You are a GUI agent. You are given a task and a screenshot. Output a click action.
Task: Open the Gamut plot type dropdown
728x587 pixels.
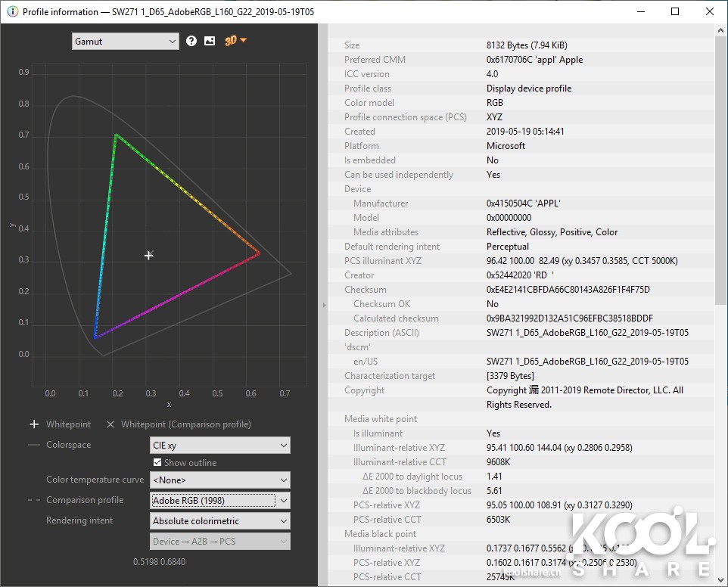126,42
